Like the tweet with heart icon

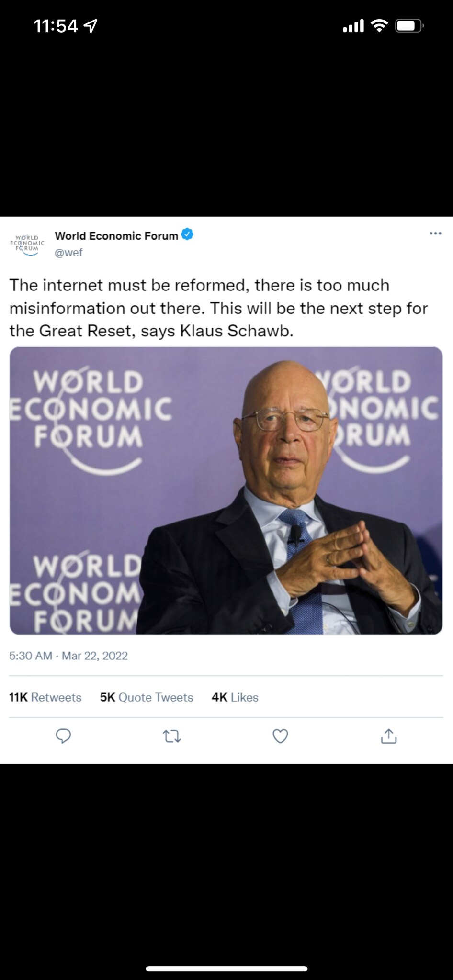(x=280, y=736)
